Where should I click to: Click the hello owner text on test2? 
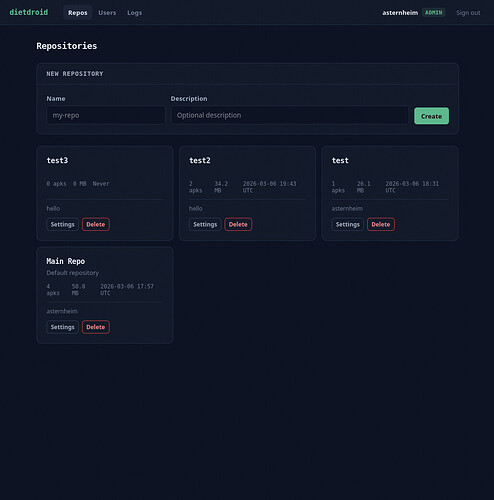(196, 208)
